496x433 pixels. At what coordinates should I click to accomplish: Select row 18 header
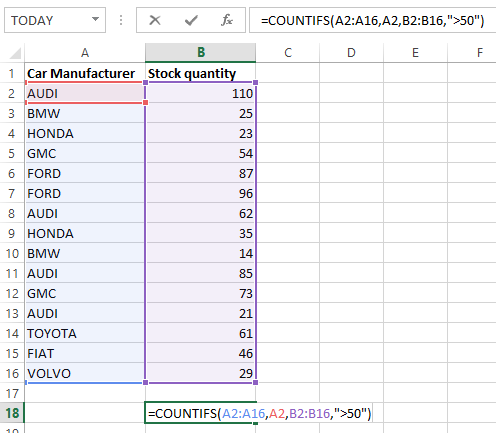(x=12, y=413)
